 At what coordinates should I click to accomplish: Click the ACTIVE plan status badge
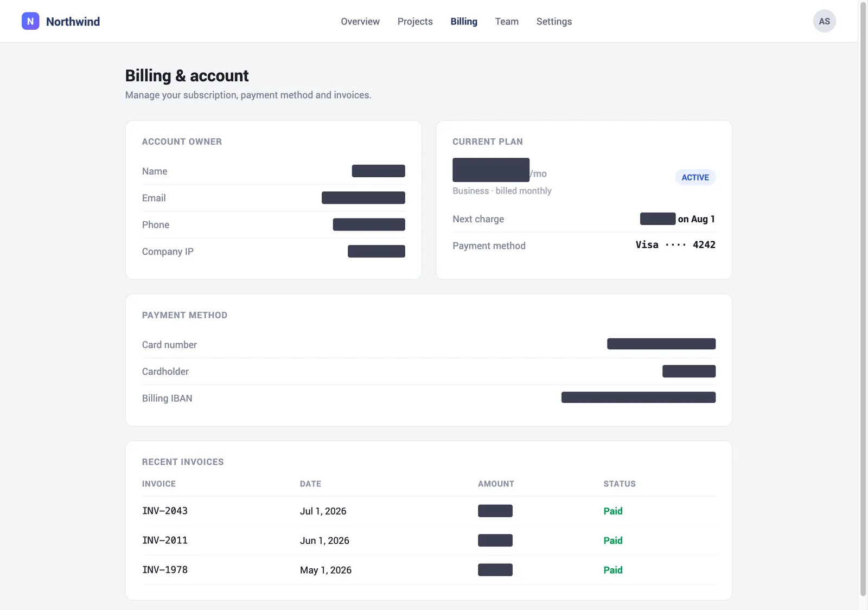click(695, 177)
